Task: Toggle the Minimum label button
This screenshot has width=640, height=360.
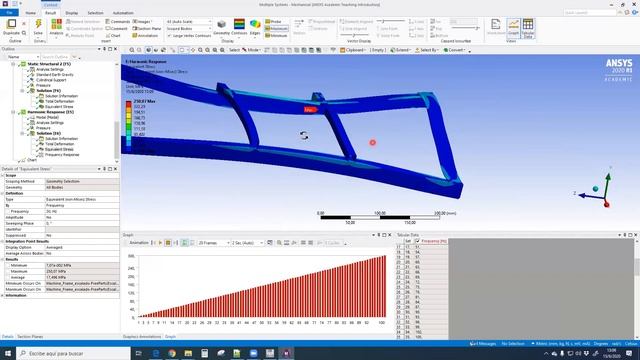Action: click(276, 36)
